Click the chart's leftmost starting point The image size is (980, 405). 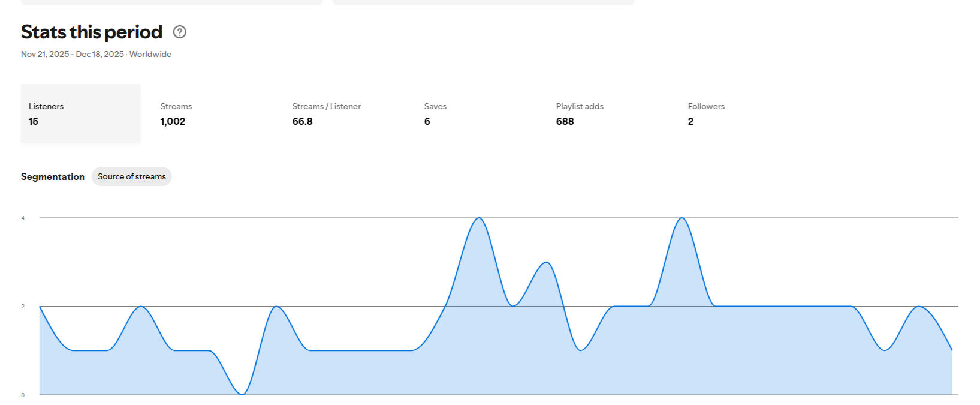(x=40, y=307)
